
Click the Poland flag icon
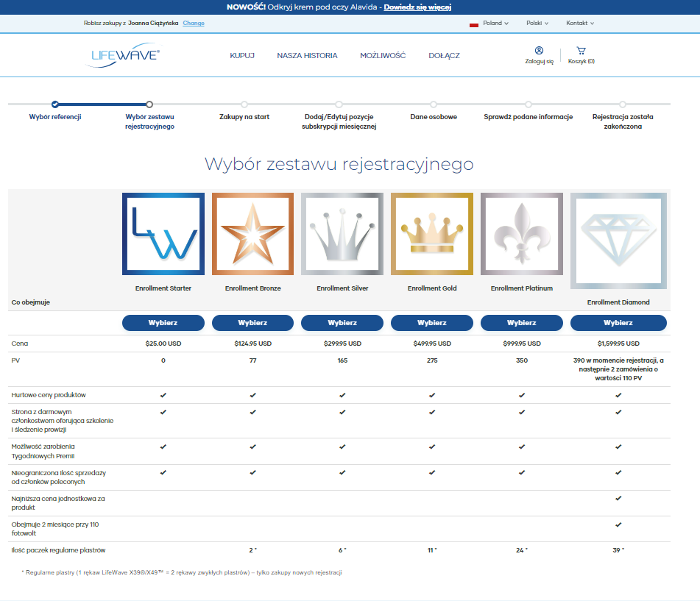point(474,24)
